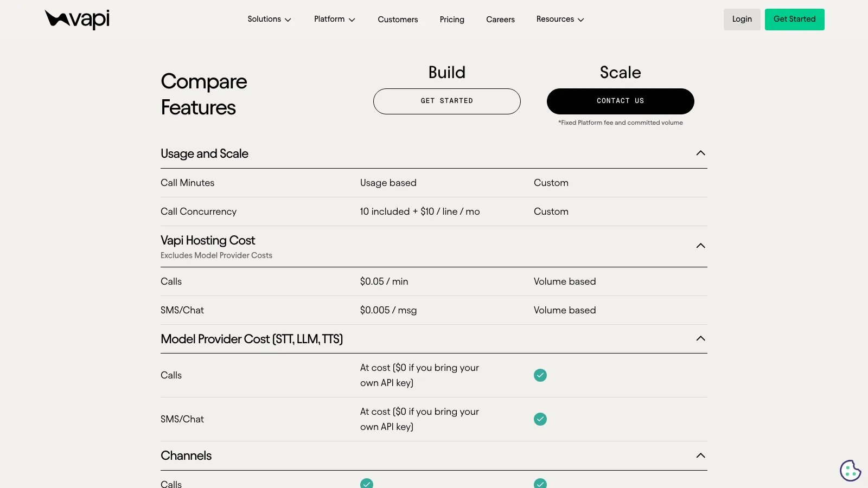Screen dimensions: 868x488
Task: Collapse the Model Provider Cost section
Action: coord(700,339)
